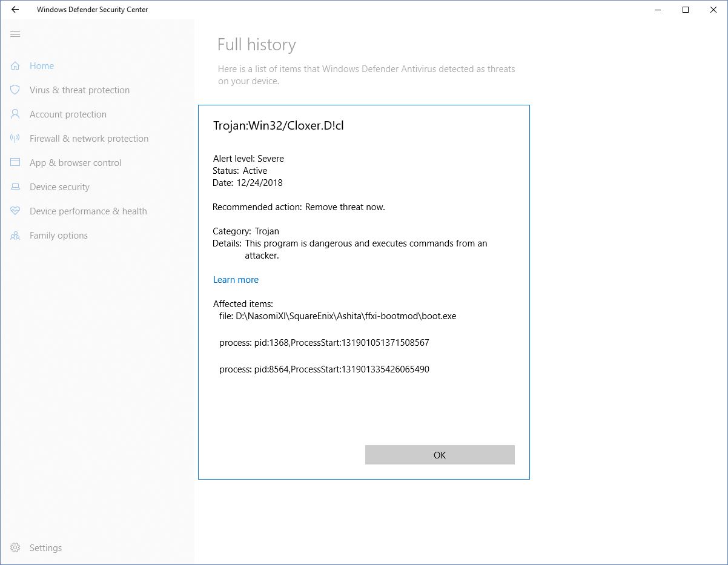The height and width of the screenshot is (565, 728).
Task: Follow the Learn more link
Action: 236,280
